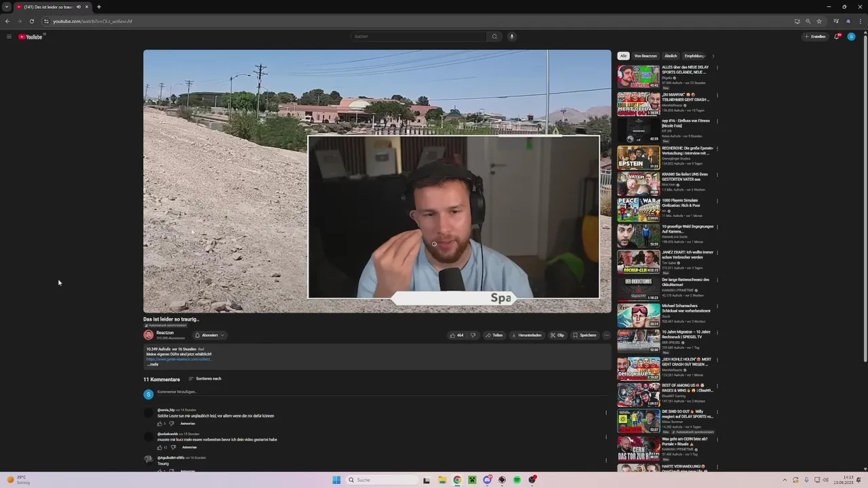Open the gente-essence.com link in description

tap(179, 359)
